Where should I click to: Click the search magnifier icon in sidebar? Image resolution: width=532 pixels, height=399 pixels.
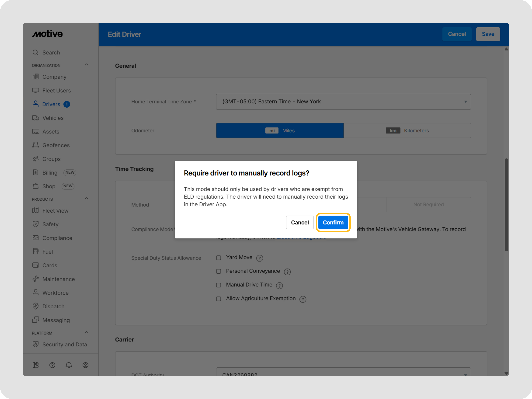(x=36, y=52)
